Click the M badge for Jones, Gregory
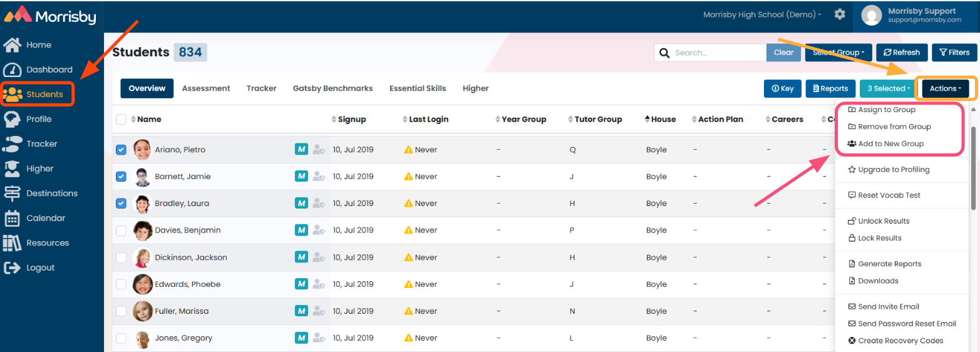The height and width of the screenshot is (352, 980). pos(301,338)
